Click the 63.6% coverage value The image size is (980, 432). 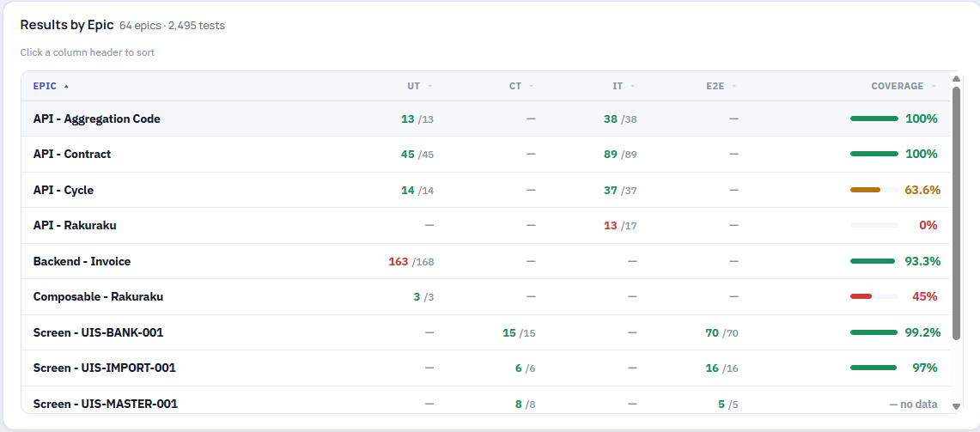point(922,190)
